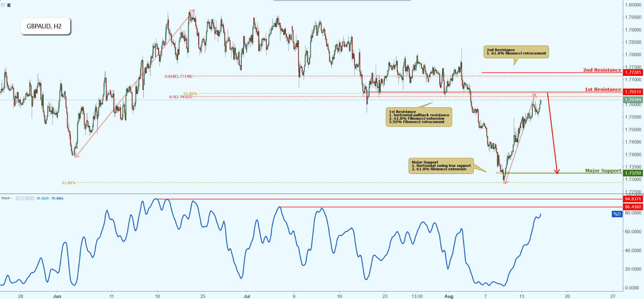Click the 1.80000 price axis label
Viewport: 644px width, 299px height.
tap(633, 5)
